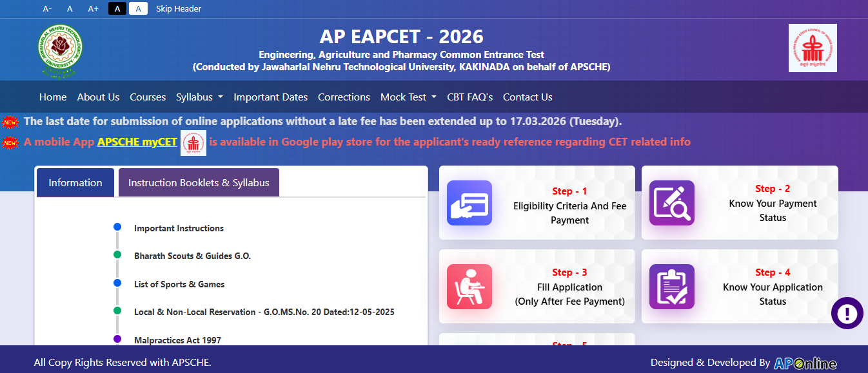This screenshot has height=373, width=868.
Task: Open the Malpractices Act 1997 link
Action: click(177, 340)
